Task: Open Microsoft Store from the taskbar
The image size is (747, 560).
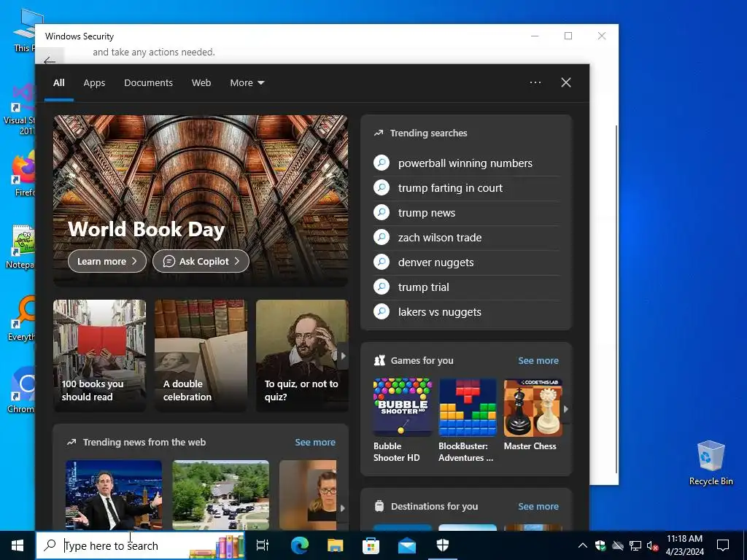Action: click(x=371, y=545)
